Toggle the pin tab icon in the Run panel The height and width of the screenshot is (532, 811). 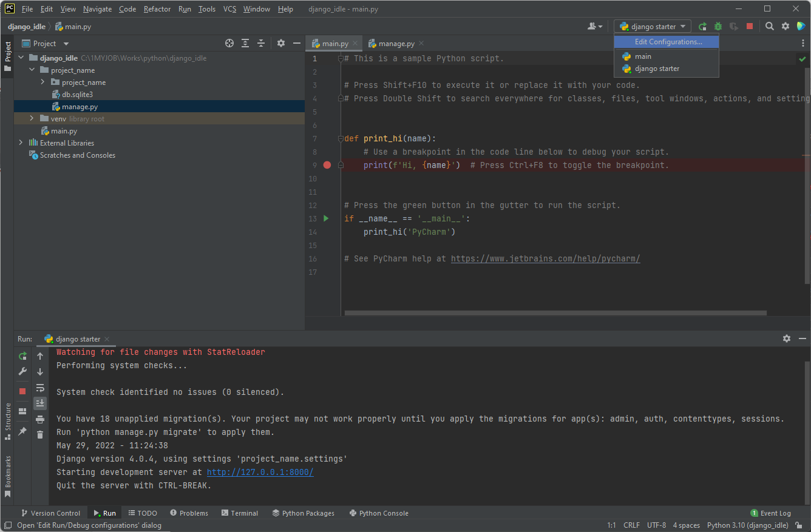22,431
